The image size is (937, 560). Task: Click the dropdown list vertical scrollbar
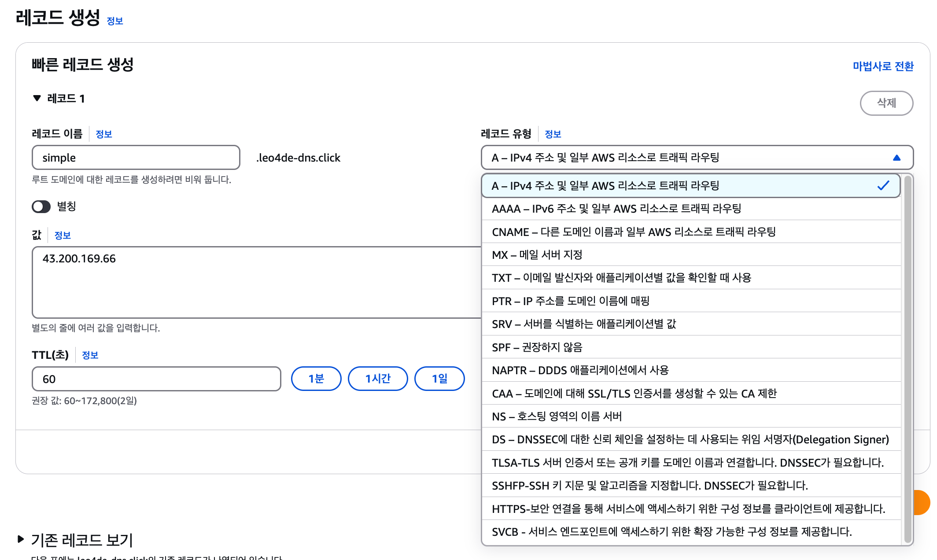click(x=907, y=359)
